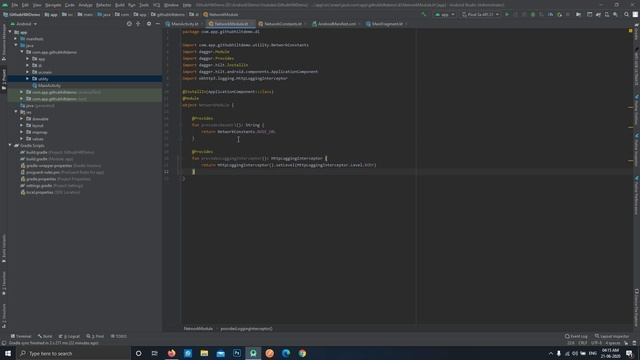The height and width of the screenshot is (360, 640).
Task: Expand the manifests folder
Action: tap(16, 39)
